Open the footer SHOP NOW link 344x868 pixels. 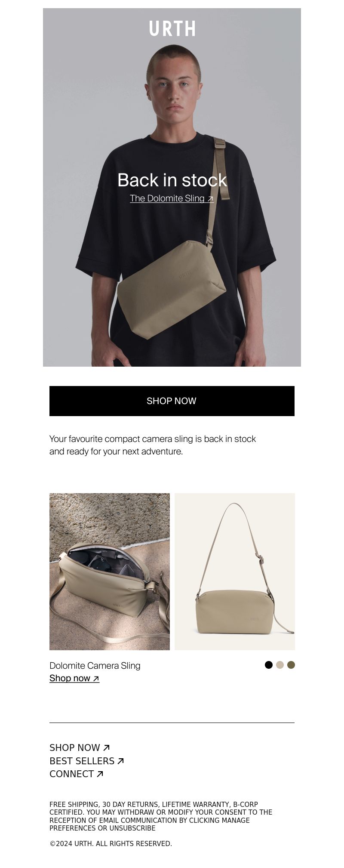80,748
